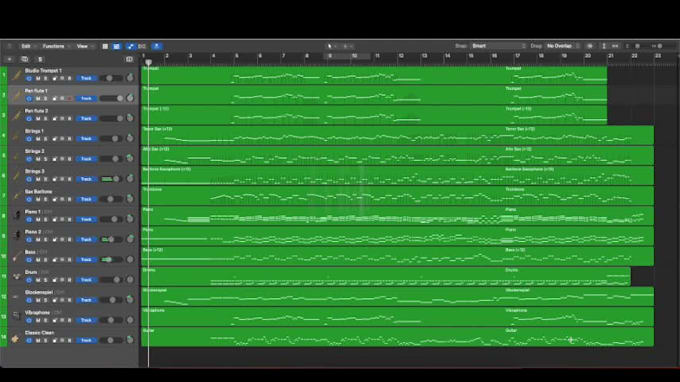Mute the Strings 2 track
This screenshot has width=680, height=382.
click(38, 159)
